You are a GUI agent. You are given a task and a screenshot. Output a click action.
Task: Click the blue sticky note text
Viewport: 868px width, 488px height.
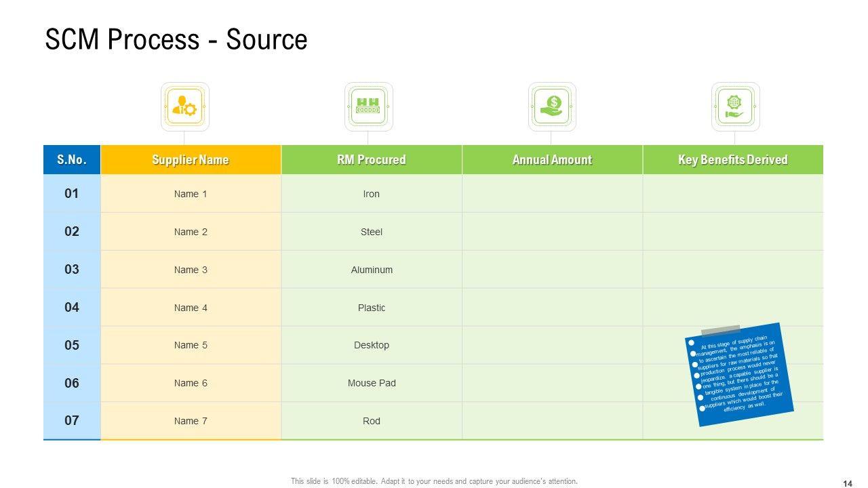coord(739,375)
